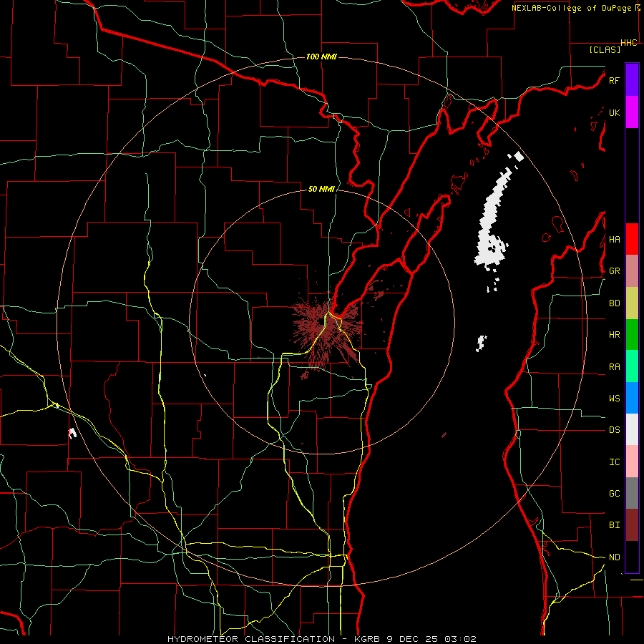Click the HA legend label

click(x=614, y=240)
